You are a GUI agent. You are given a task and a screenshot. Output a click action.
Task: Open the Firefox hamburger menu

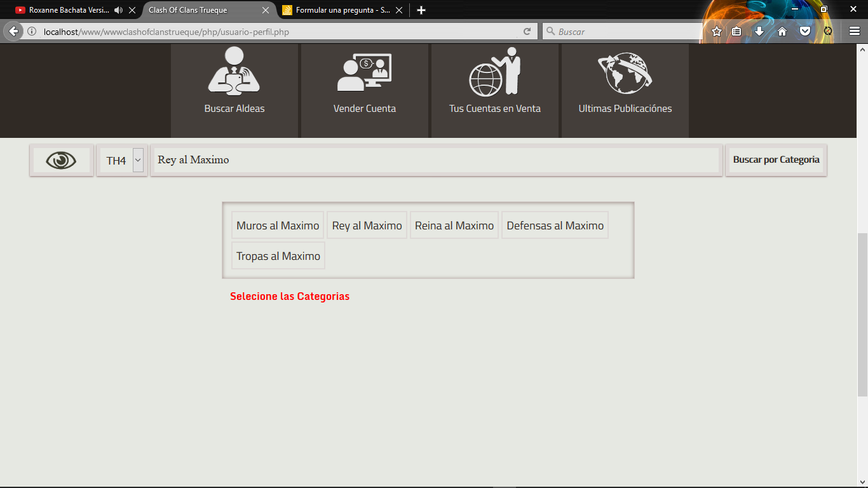click(x=855, y=31)
